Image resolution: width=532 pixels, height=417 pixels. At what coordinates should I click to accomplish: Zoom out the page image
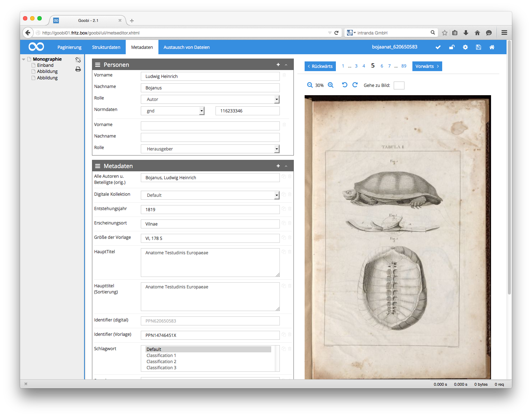310,85
